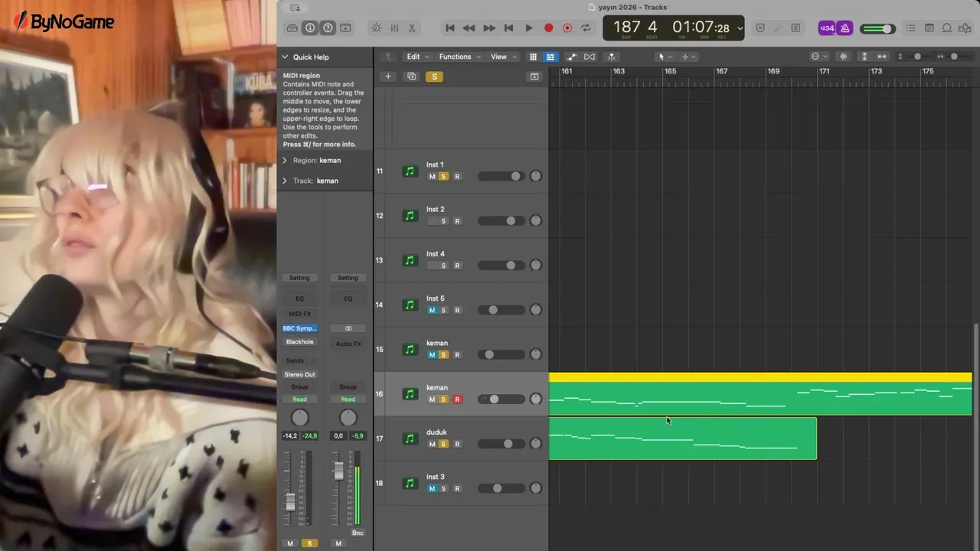Click the Stereo Out output button

299,374
